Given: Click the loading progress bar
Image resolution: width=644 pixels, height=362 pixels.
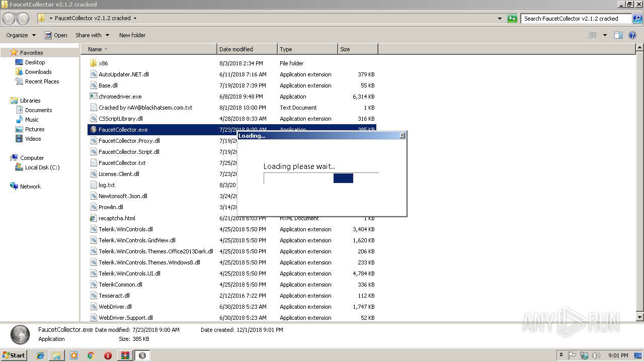Looking at the screenshot, I should click(321, 178).
